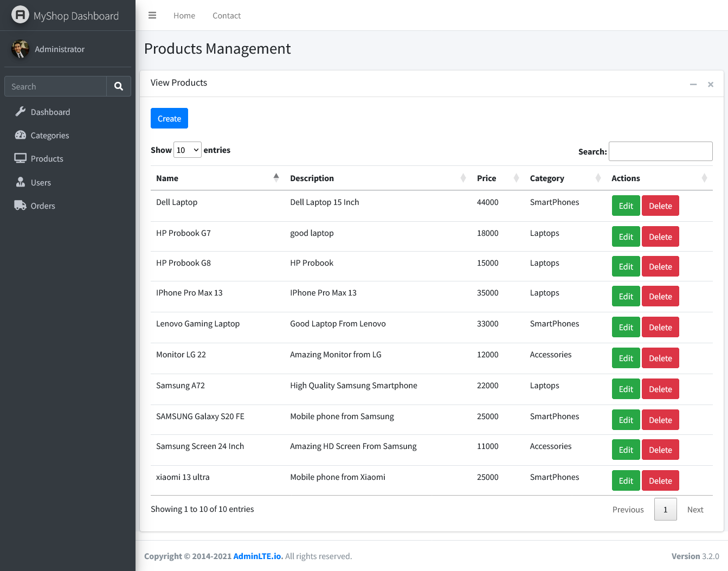Viewport: 728px width, 571px height.
Task: Toggle the sidebar with the hamburger icon
Action: tap(152, 16)
